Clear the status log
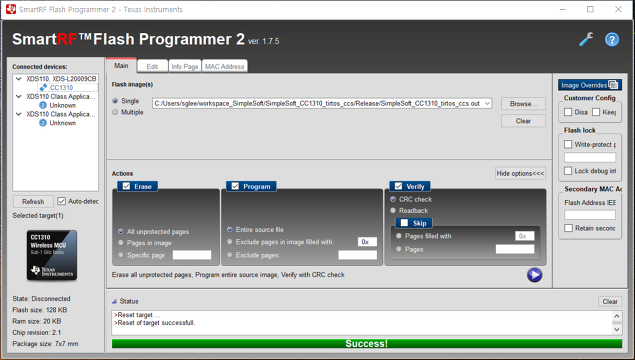 coord(610,302)
